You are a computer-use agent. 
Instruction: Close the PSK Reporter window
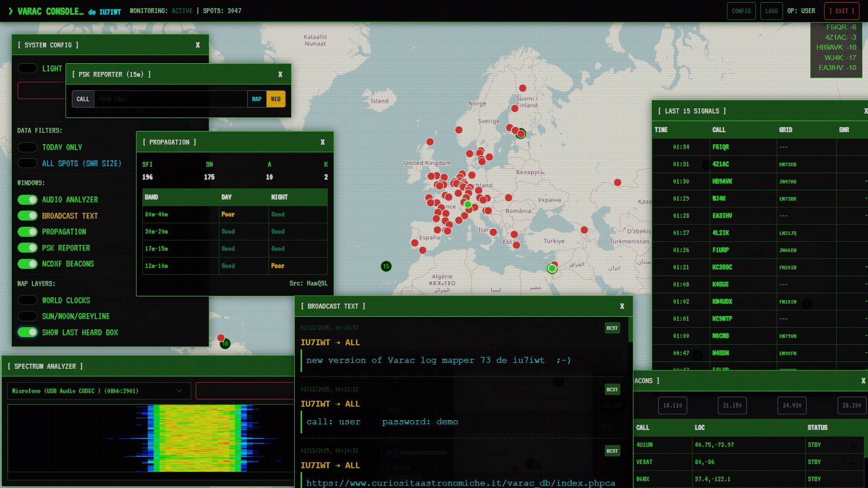point(280,74)
